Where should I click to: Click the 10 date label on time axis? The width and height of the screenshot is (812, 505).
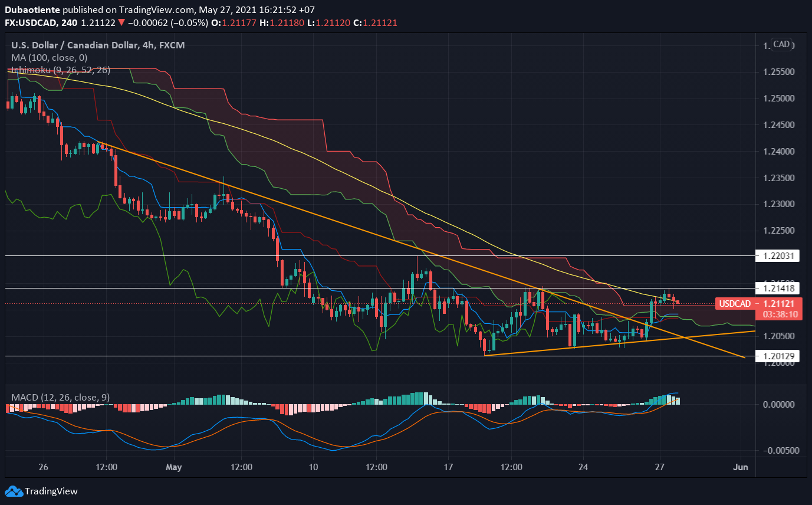point(314,467)
